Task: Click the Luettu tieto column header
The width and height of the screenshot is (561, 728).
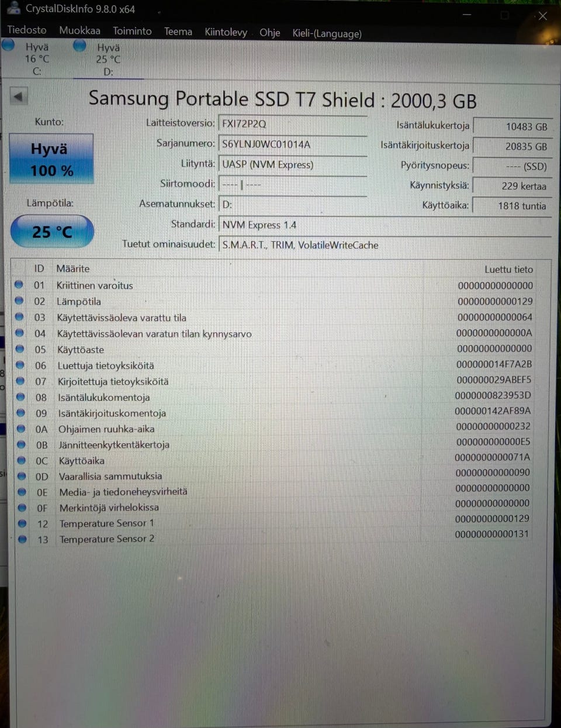Action: point(508,270)
